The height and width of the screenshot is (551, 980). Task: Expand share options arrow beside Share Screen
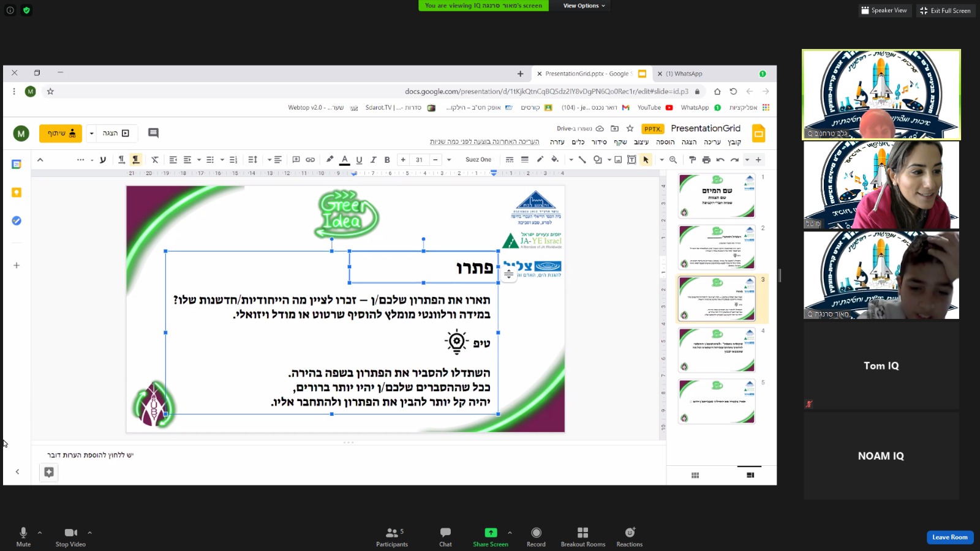510,533
